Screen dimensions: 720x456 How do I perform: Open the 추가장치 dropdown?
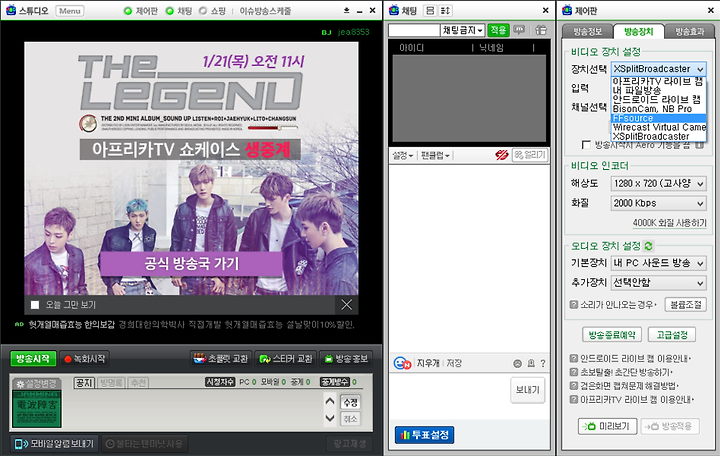coord(658,282)
